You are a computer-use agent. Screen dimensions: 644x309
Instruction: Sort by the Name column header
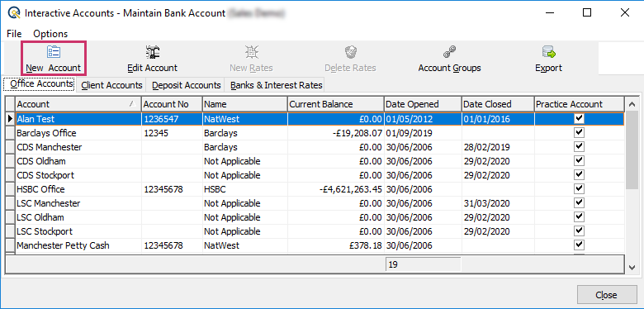244,104
